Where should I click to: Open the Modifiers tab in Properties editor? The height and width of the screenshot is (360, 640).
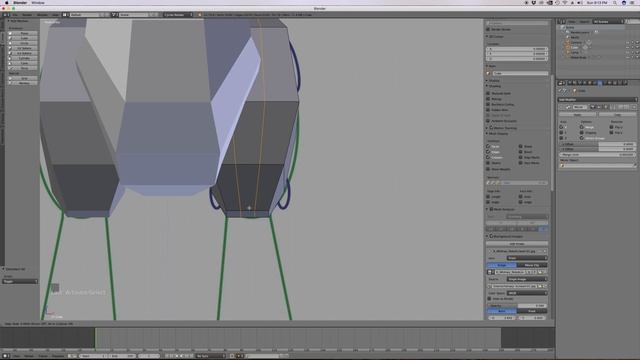click(600, 83)
